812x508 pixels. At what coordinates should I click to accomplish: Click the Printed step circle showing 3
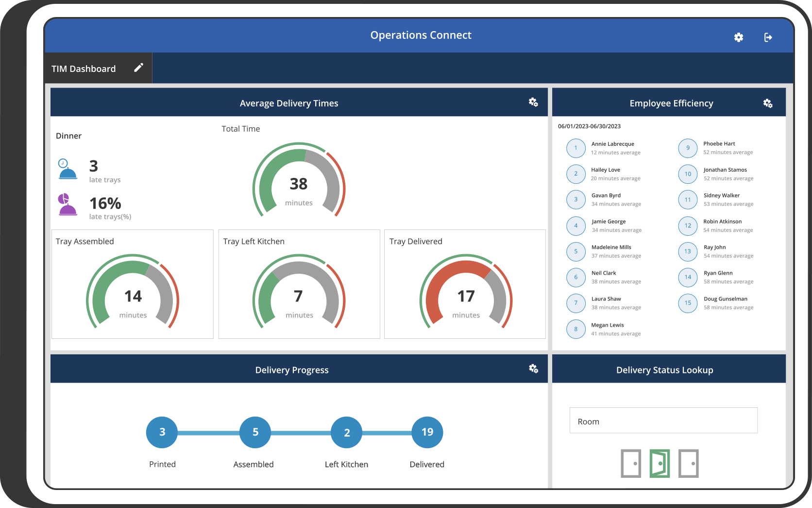point(162,432)
